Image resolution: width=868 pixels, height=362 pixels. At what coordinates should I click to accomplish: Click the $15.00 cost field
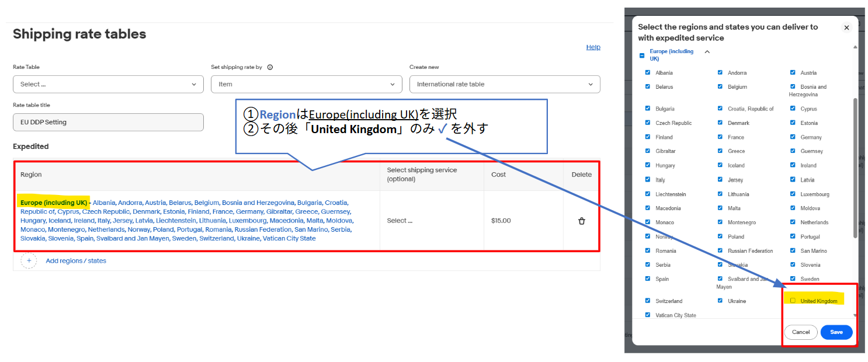click(501, 221)
